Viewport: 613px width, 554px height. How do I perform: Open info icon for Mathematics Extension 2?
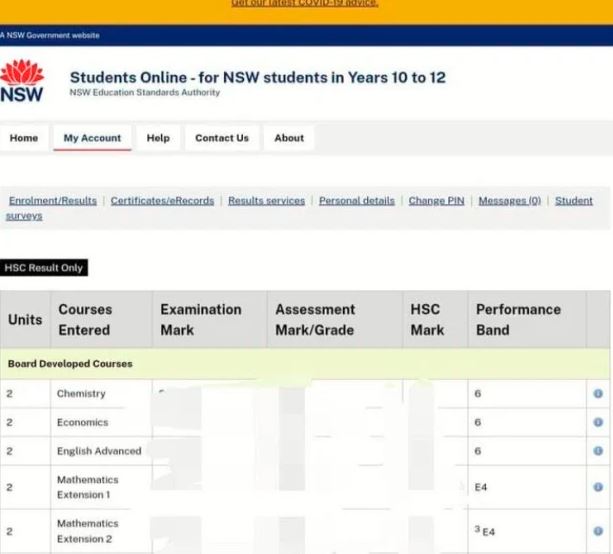click(x=598, y=531)
